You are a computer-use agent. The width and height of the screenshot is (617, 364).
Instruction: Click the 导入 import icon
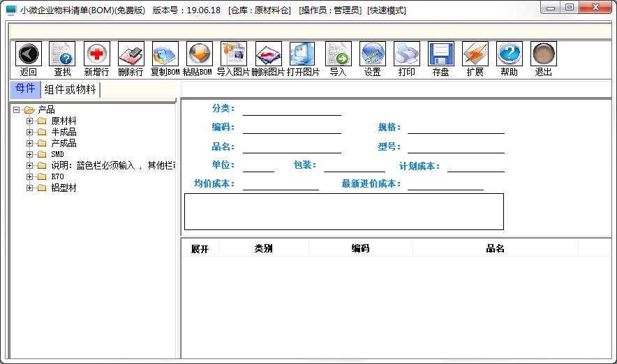[339, 54]
